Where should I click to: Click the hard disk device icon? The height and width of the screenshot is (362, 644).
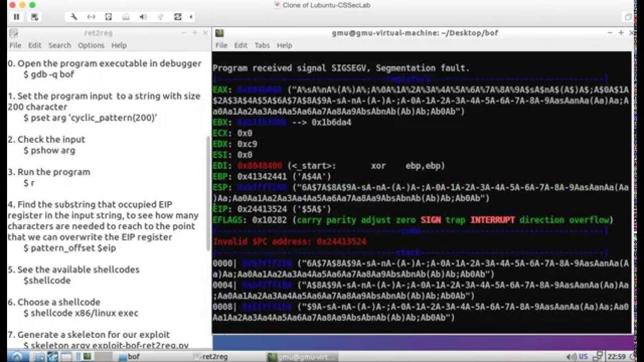(108, 17)
